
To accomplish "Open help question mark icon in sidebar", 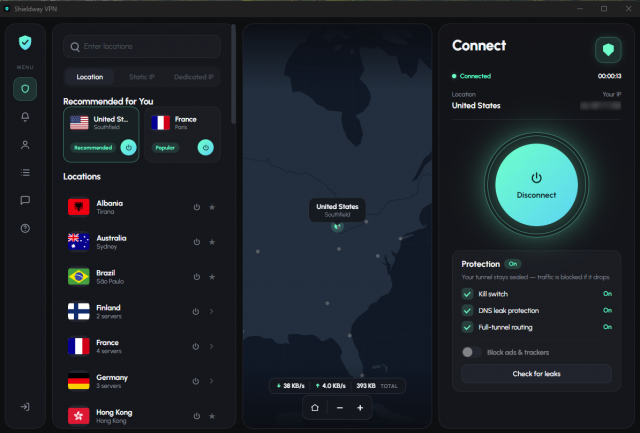I will (25, 228).
